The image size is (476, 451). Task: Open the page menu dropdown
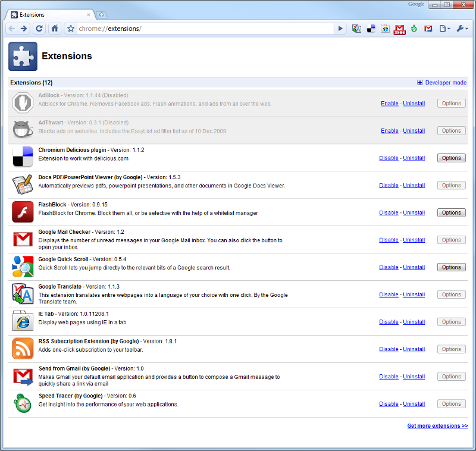pyautogui.click(x=444, y=29)
